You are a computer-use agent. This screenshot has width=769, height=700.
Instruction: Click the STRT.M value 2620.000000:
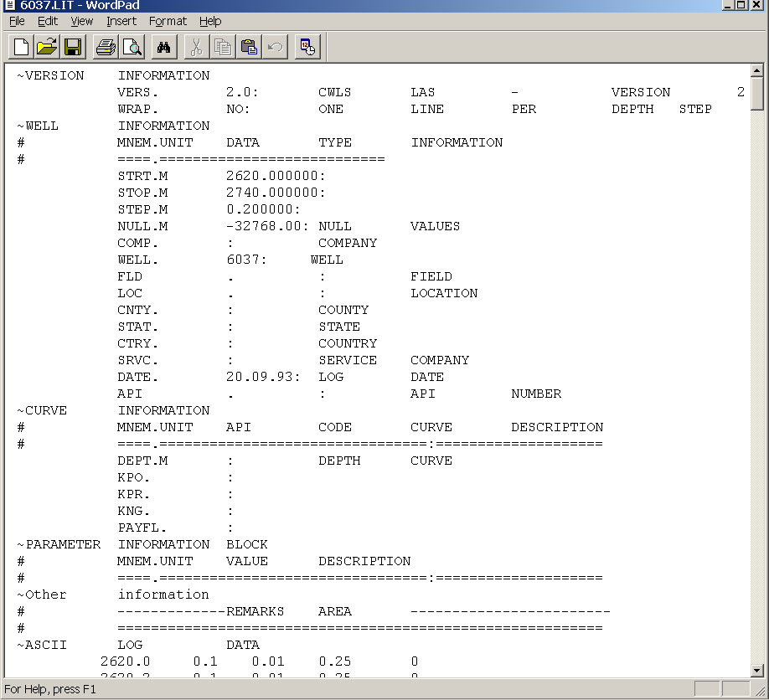click(276, 176)
